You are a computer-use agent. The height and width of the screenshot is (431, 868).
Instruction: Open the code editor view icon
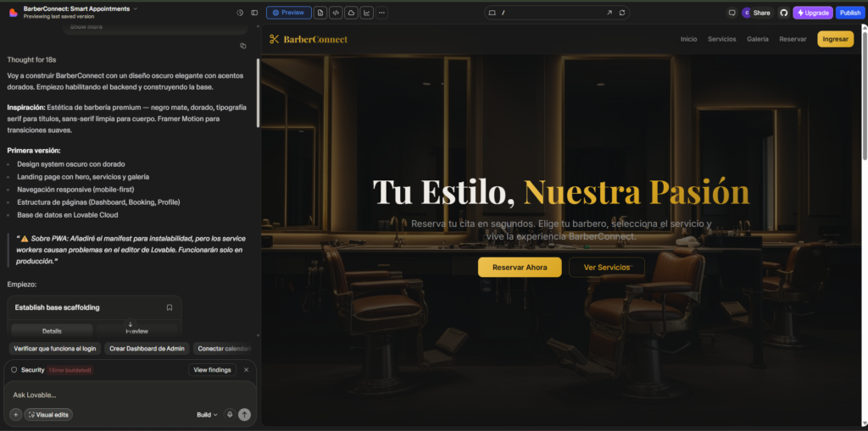click(336, 12)
